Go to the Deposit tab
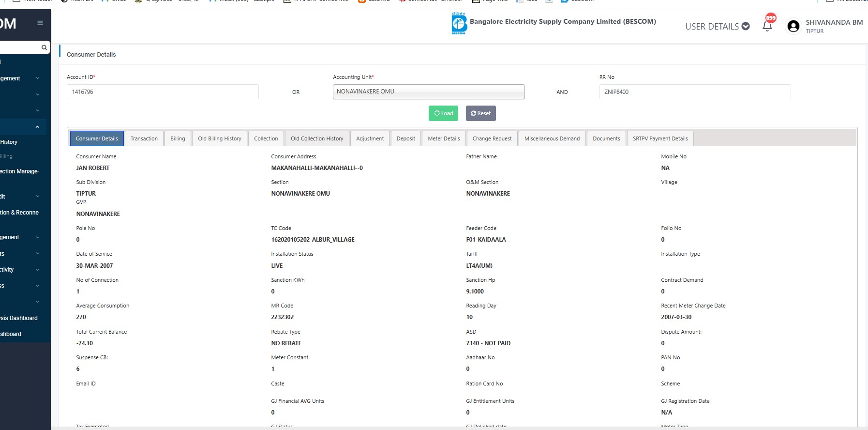Screen dimensions: 868x430 (x=406, y=138)
